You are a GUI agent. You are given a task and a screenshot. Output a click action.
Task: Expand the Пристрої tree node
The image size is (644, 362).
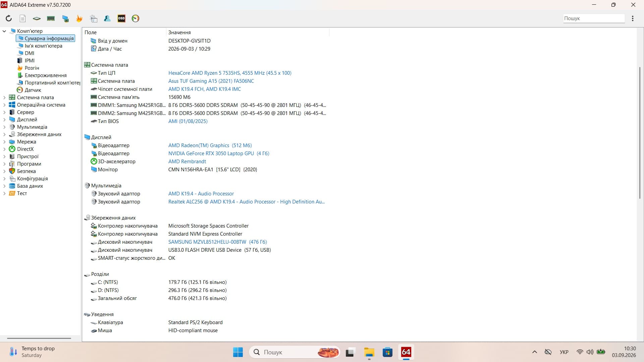[x=4, y=157]
